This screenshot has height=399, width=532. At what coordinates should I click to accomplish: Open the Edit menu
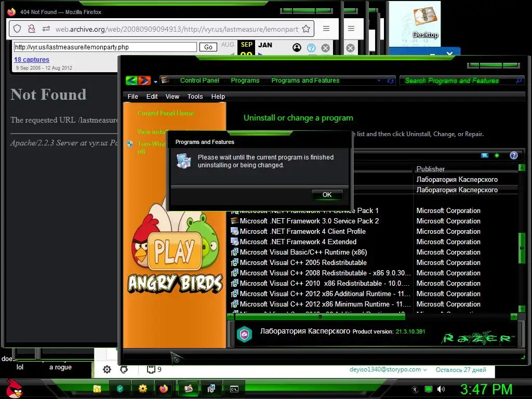[x=152, y=96]
